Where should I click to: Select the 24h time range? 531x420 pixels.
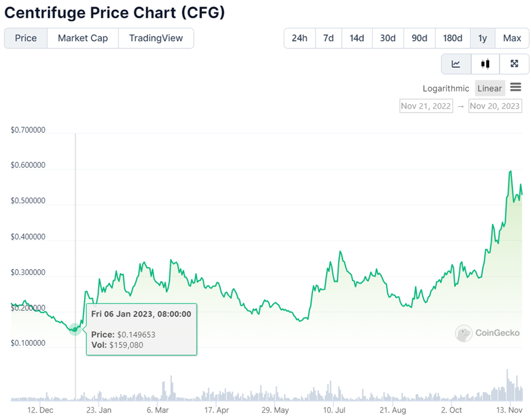click(x=300, y=38)
